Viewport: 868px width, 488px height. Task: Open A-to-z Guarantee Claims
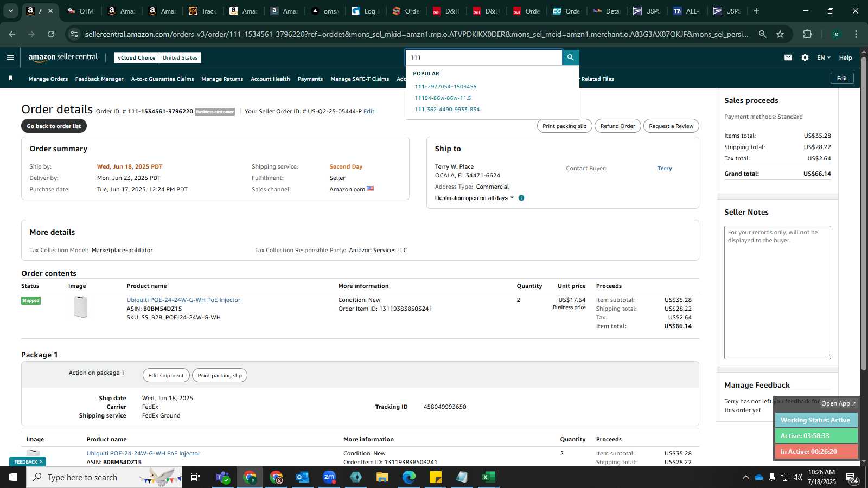162,79
